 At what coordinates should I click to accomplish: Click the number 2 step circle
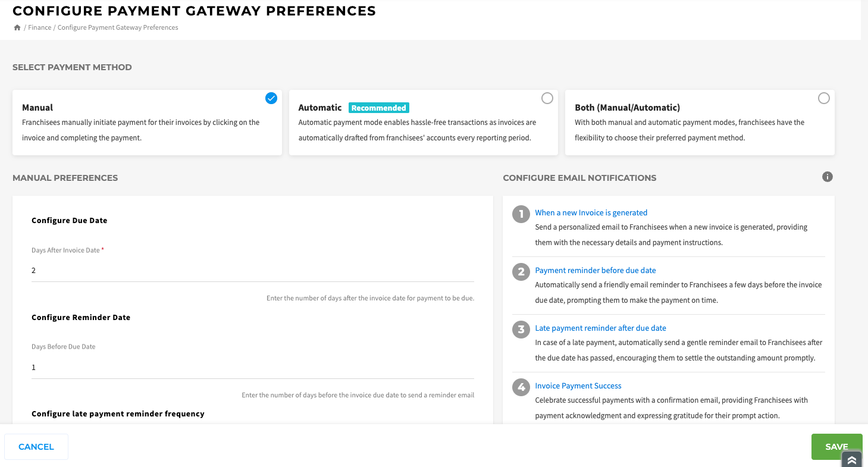pyautogui.click(x=521, y=272)
